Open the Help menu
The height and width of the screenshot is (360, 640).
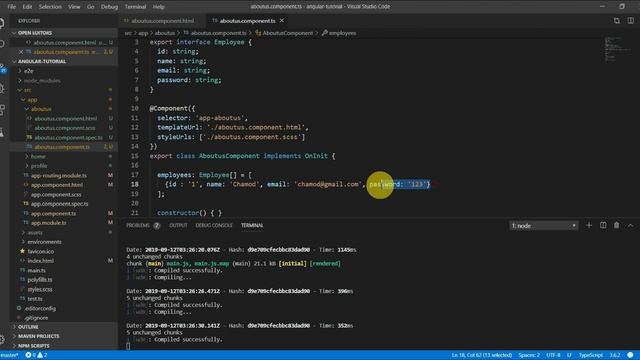158,7
